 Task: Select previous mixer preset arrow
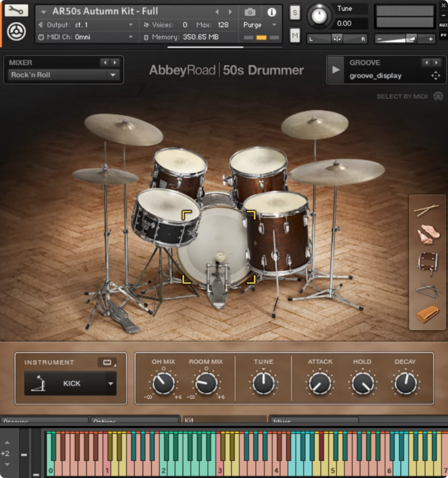pyautogui.click(x=105, y=62)
